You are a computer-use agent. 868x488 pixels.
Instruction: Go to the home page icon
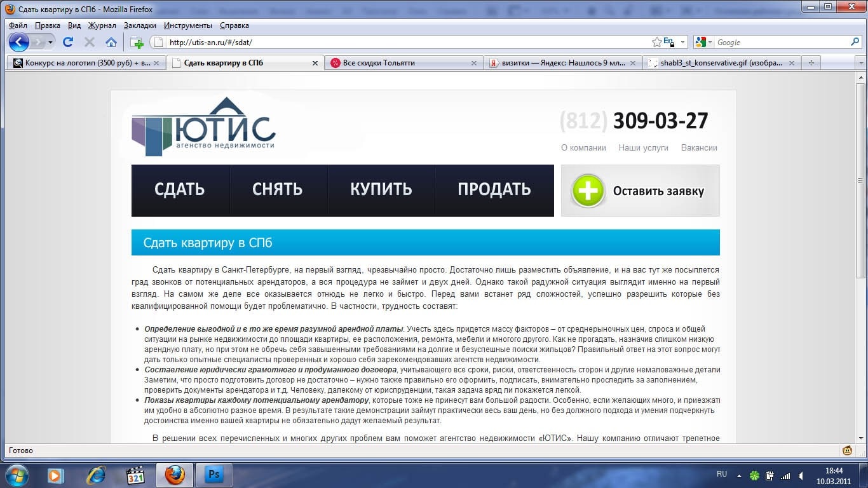(x=111, y=42)
